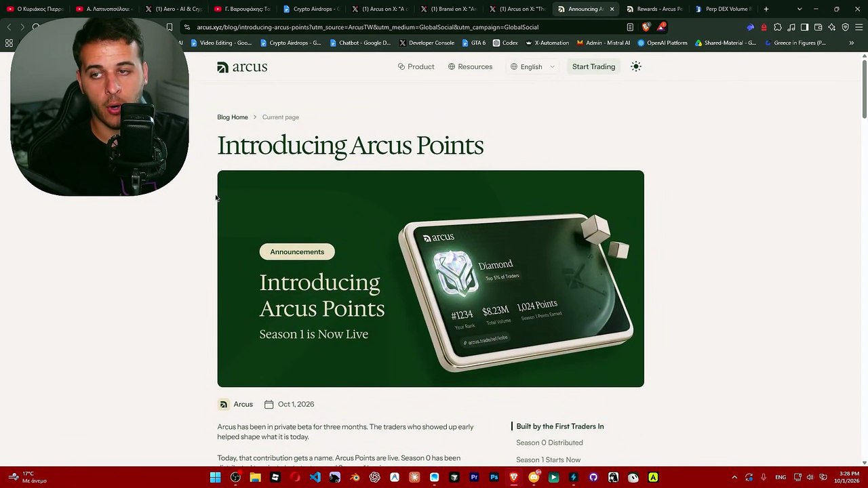Click the Introducing Arcus Points hero image

point(431,279)
